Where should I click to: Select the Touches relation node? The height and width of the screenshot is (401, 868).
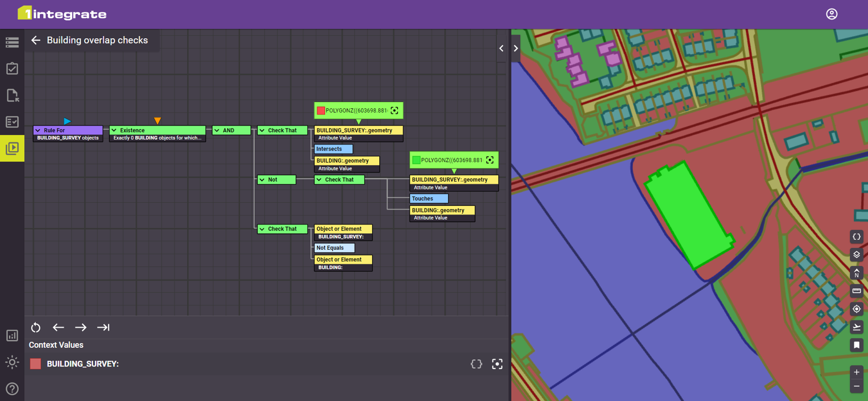click(x=428, y=199)
